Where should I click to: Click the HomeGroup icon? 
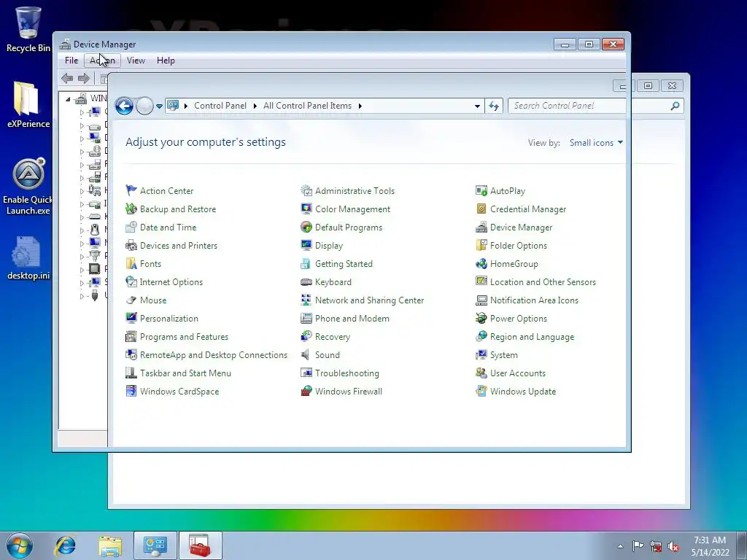[x=481, y=264]
